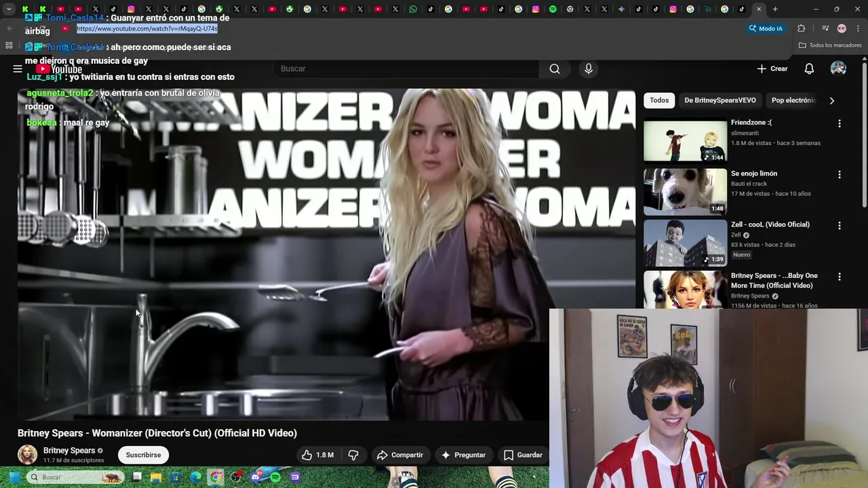Switch to the WhatsApp browser tab
The width and height of the screenshot is (868, 488).
point(414,9)
